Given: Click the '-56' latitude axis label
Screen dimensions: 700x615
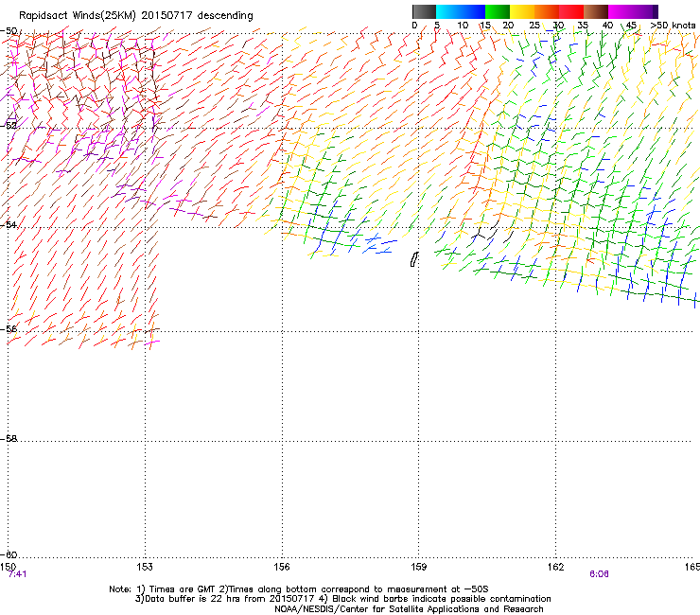Looking at the screenshot, I should (9, 329).
